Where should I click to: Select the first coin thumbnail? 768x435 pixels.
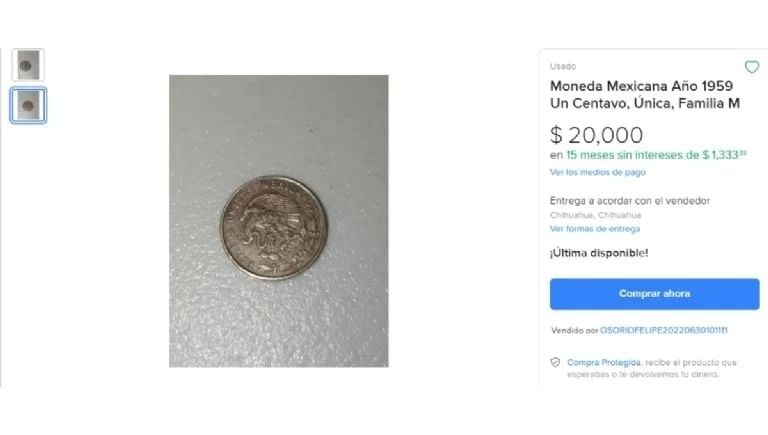click(x=28, y=65)
